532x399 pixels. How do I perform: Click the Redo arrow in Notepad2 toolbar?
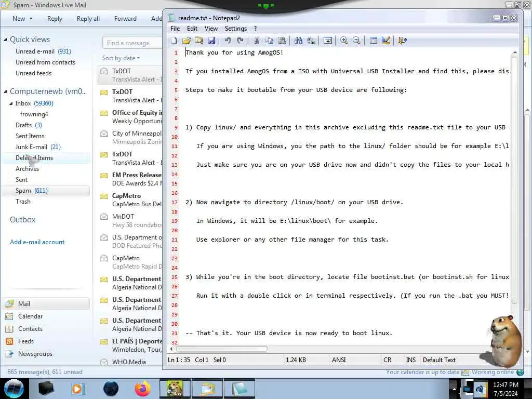click(240, 41)
